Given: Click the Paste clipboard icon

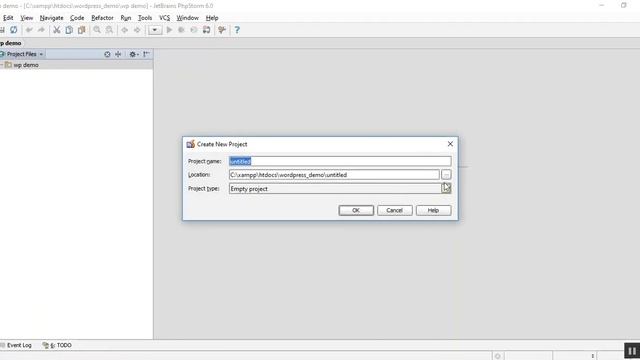Looking at the screenshot, I should pyautogui.click(x=82, y=30).
